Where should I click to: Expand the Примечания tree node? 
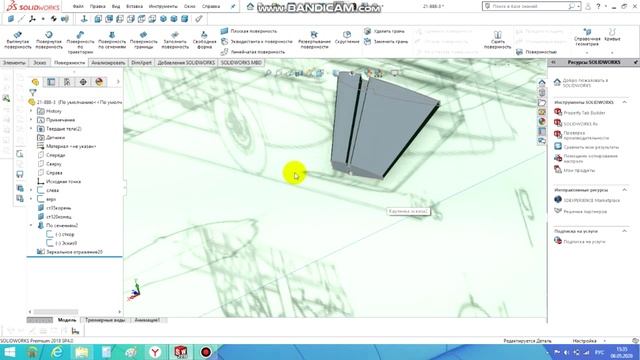coord(31,120)
